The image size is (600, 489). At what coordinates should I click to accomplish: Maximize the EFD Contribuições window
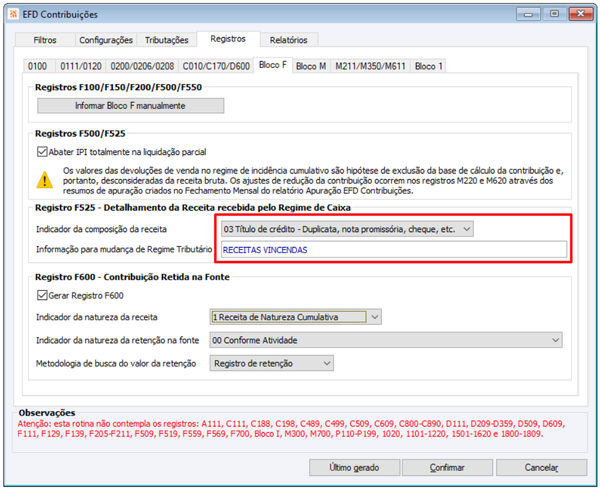554,14
